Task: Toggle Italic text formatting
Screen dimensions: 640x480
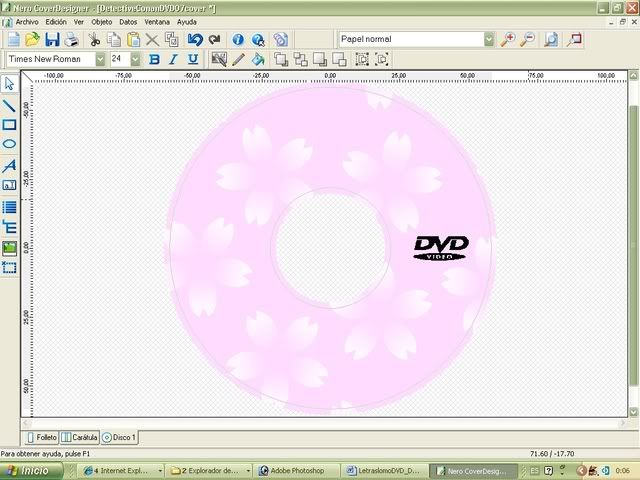Action: pos(172,60)
